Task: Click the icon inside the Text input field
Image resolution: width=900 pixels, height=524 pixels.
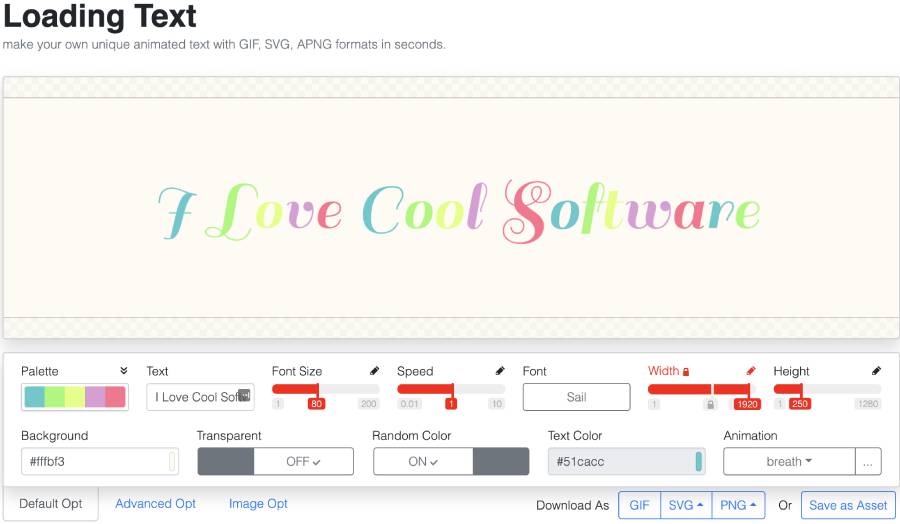Action: tap(244, 395)
